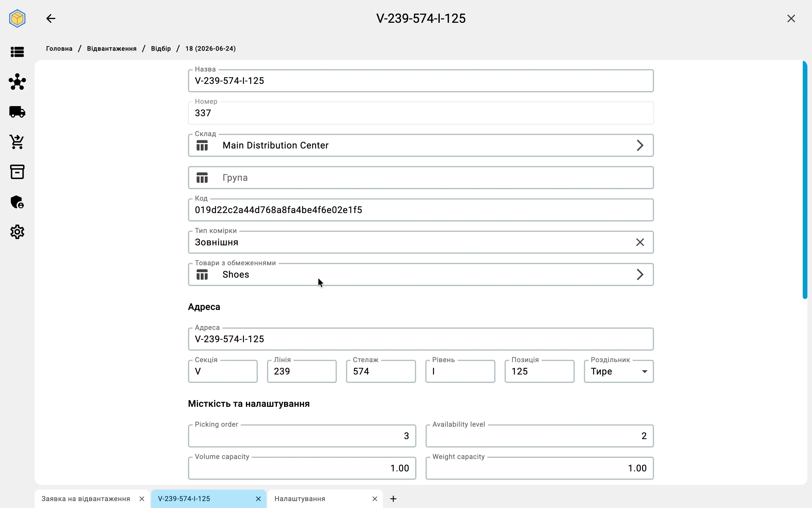Viewport: 812px width, 508px height.
Task: Click the vertical blue scrollbar
Action: tap(805, 180)
